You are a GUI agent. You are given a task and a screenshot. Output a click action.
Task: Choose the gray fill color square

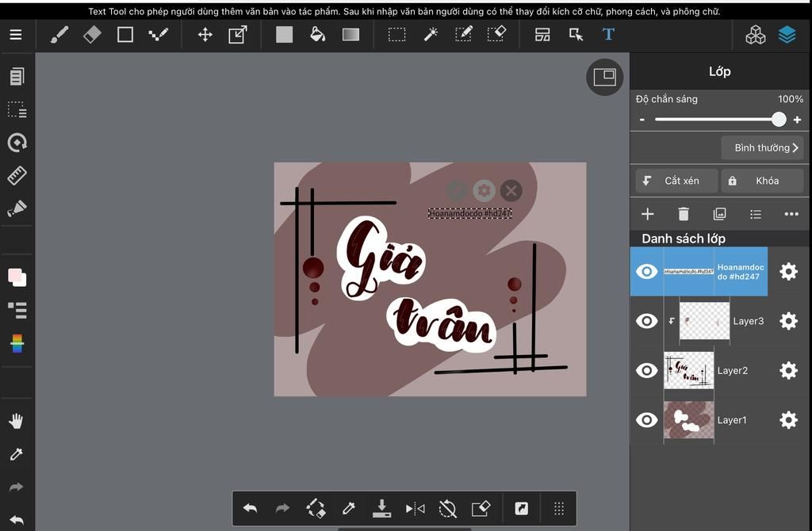[285, 35]
